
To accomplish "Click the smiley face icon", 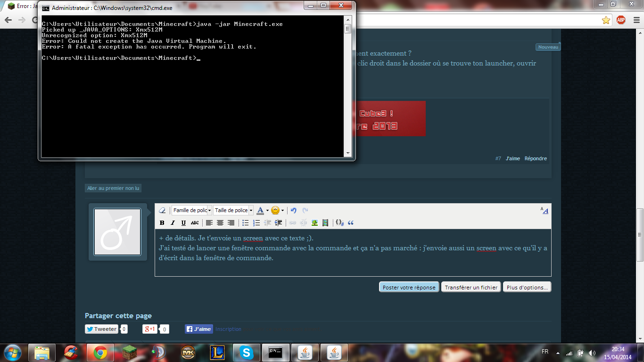I will (x=275, y=211).
